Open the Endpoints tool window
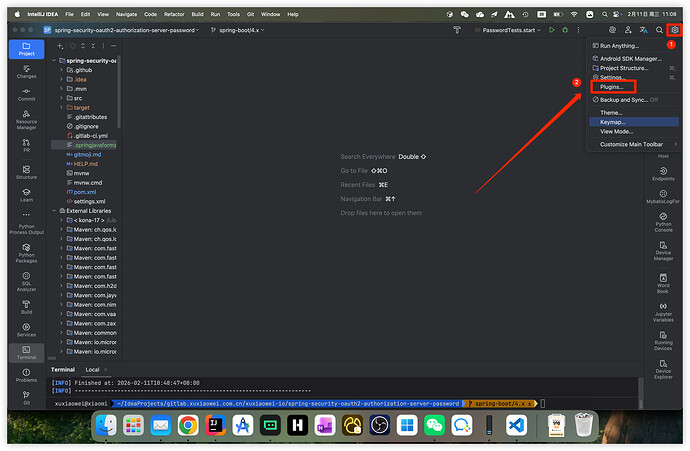Screen dimensions: 690x451 click(x=663, y=170)
